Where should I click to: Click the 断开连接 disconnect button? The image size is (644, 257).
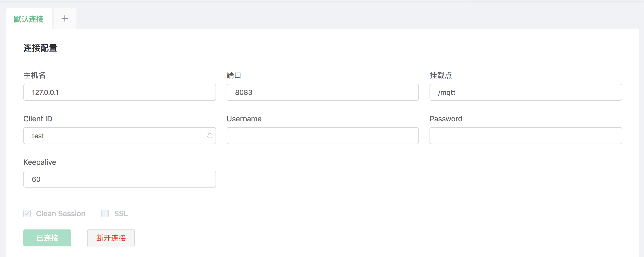tap(111, 238)
